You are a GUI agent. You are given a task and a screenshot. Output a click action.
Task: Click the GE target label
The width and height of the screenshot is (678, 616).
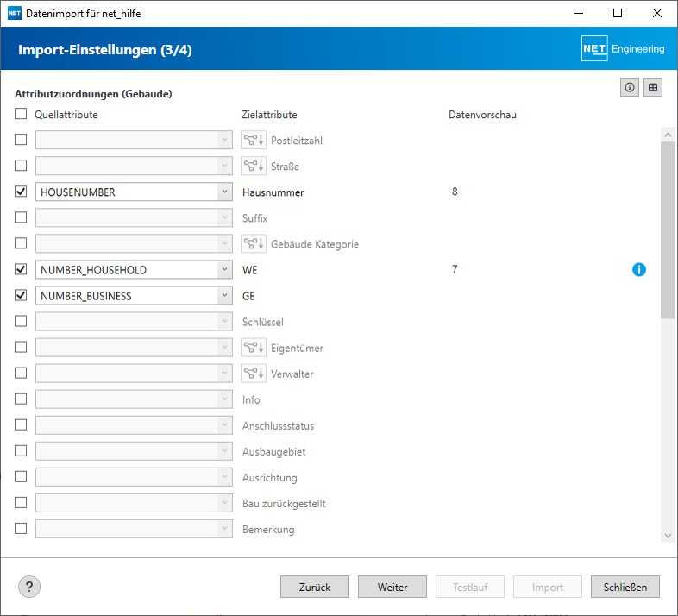(248, 296)
